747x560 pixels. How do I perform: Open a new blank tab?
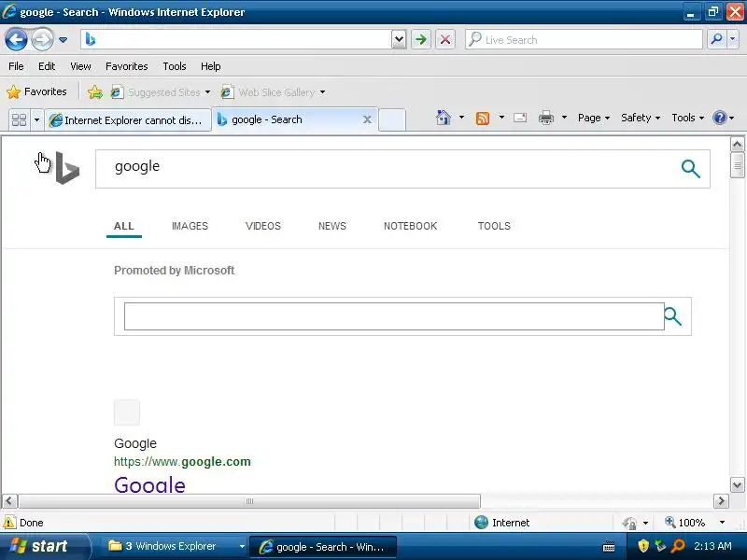[392, 119]
